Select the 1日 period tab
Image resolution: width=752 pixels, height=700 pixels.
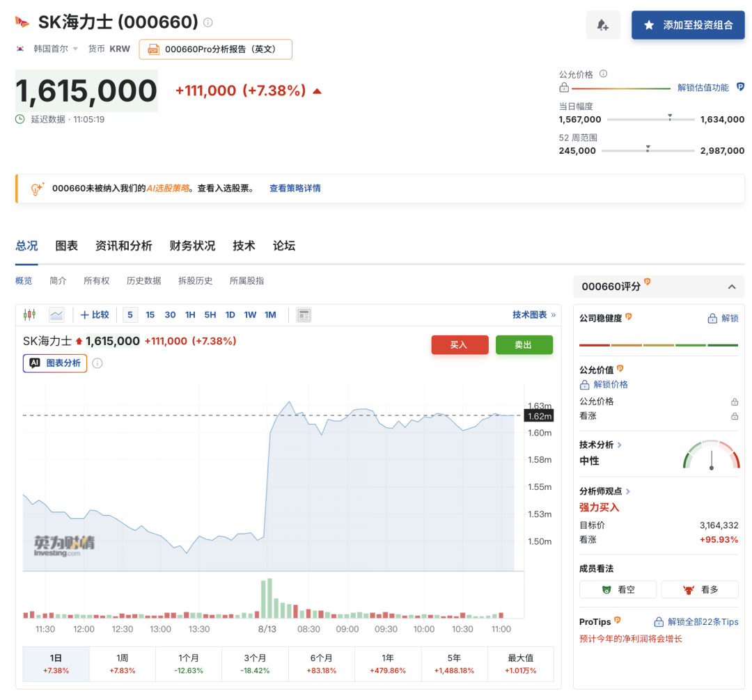tap(56, 664)
